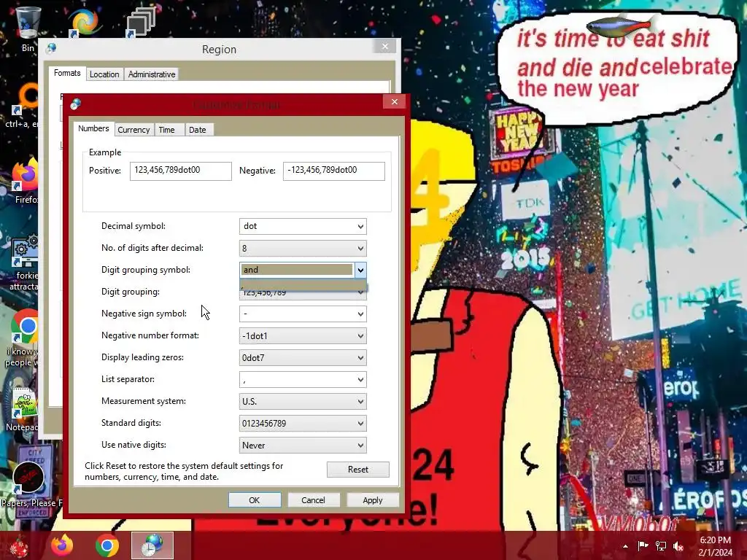This screenshot has height=560, width=747.
Task: Collapse the Digit grouping symbol dropdown arrow
Action: (x=360, y=270)
